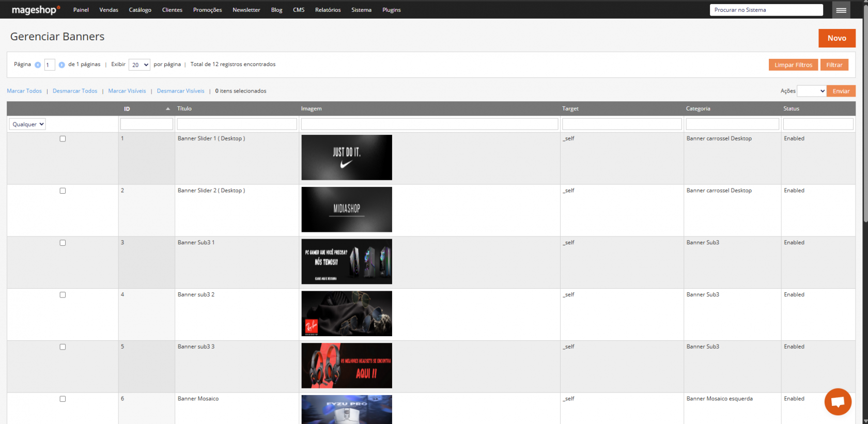Go to next page arrow icon
Screen dimensions: 868x424
pos(61,65)
